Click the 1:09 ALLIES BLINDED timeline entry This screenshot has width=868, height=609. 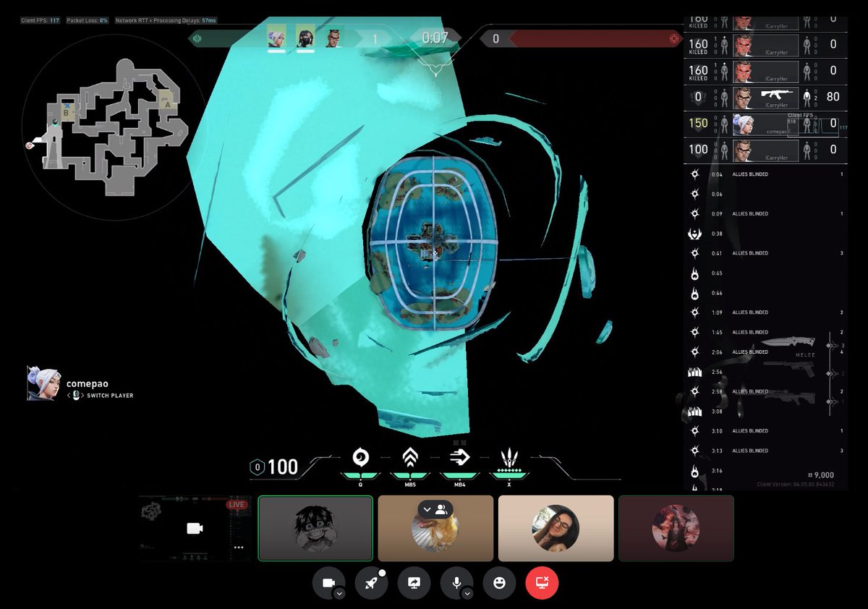(x=765, y=312)
